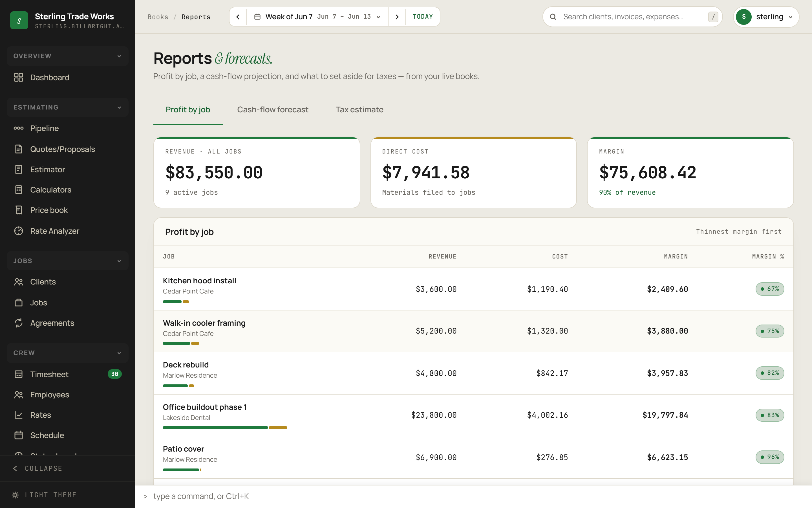Open the Timesheet page

[x=67, y=374]
